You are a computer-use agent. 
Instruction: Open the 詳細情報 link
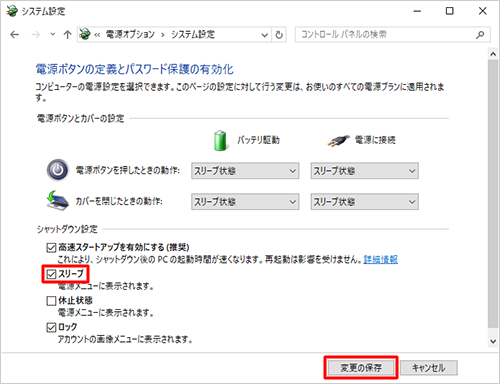381,259
